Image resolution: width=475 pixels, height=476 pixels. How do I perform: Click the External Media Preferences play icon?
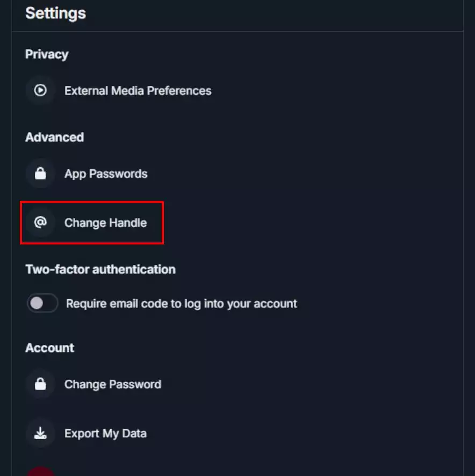point(40,90)
